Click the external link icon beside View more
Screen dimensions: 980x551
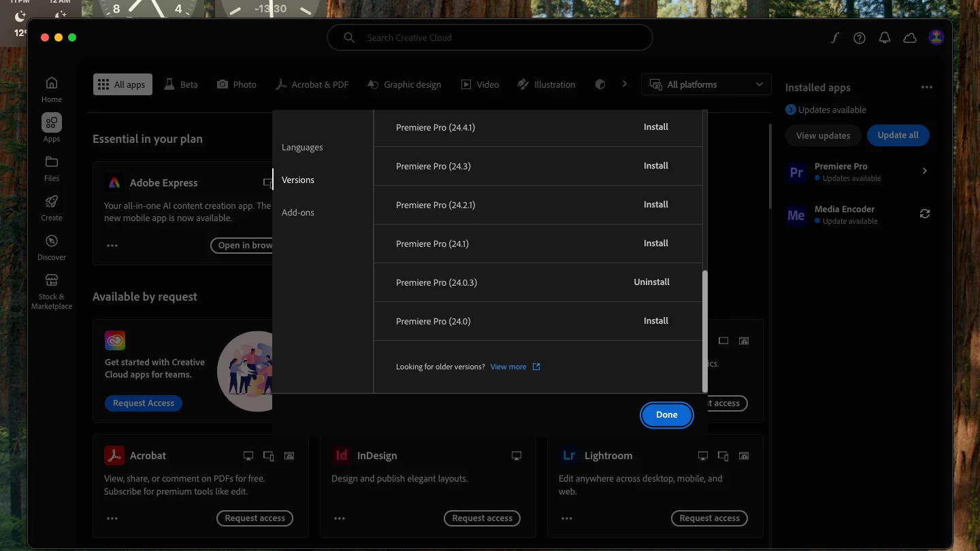point(536,367)
